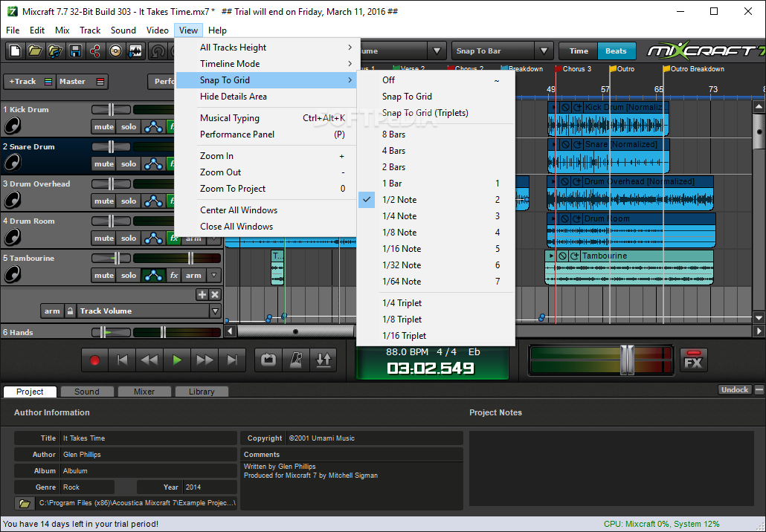766x532 pixels.
Task: Open the Track menu in menu bar
Action: tap(90, 30)
